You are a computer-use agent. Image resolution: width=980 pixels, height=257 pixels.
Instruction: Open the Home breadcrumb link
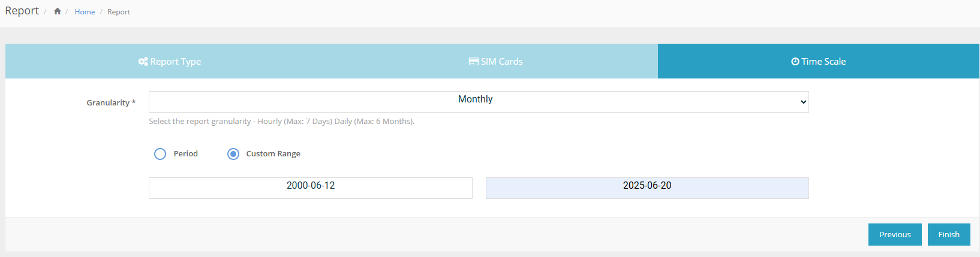click(x=85, y=12)
